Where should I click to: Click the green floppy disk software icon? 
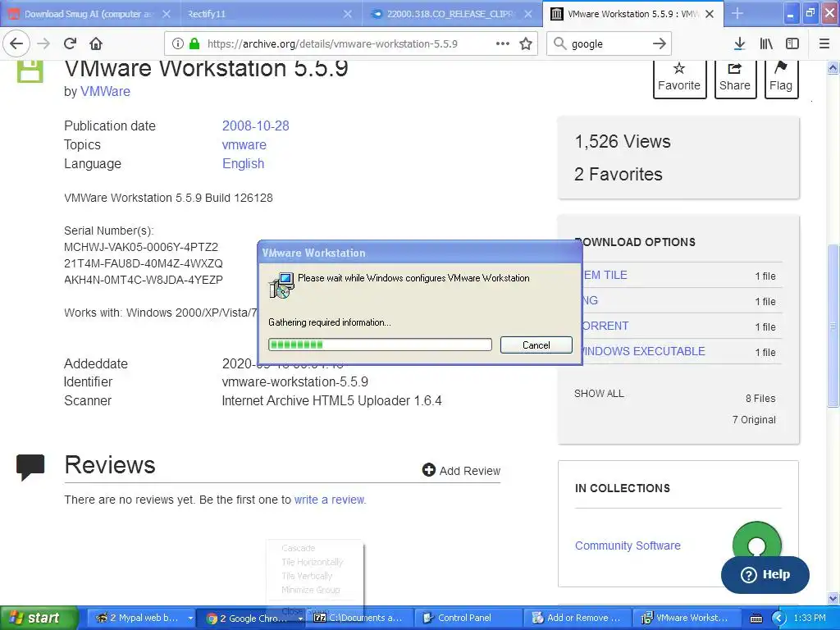coord(30,72)
